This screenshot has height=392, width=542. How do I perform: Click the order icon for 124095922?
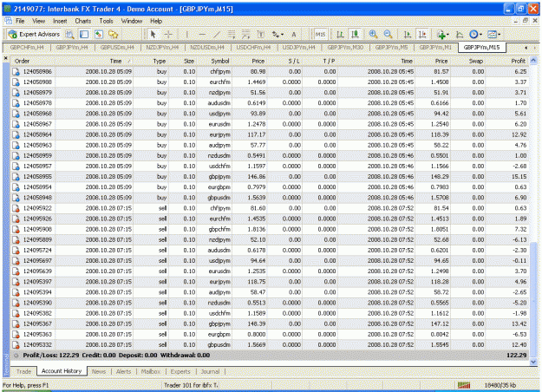click(x=16, y=208)
